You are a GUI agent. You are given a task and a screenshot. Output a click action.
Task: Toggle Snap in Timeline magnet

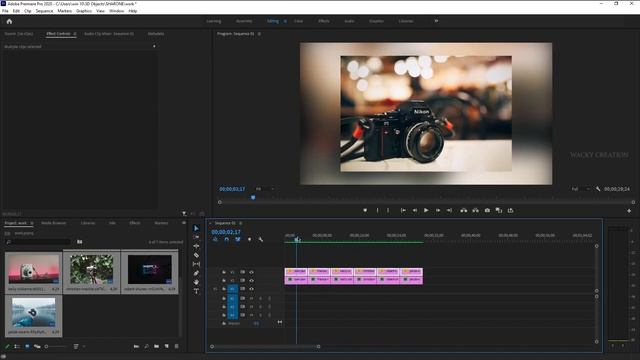coord(227,240)
